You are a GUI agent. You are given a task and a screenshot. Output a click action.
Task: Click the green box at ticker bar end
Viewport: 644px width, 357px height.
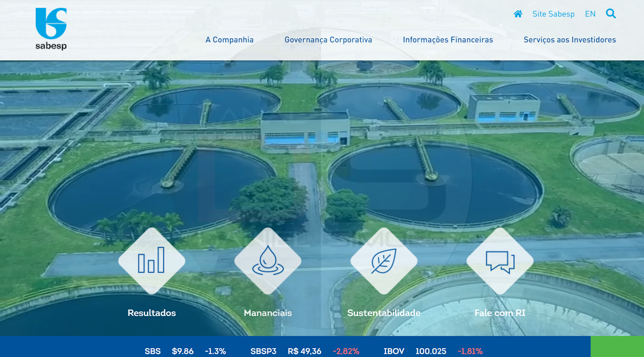(x=617, y=347)
